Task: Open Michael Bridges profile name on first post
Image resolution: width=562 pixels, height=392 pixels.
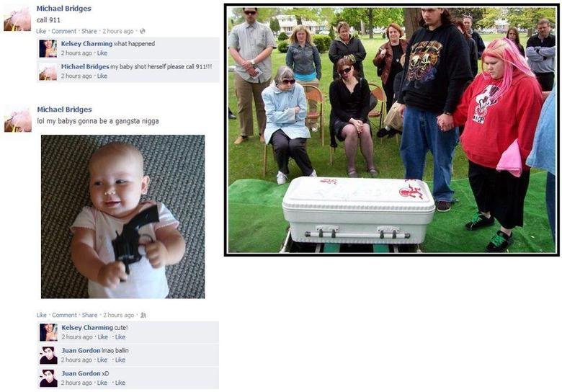Action: tap(64, 8)
